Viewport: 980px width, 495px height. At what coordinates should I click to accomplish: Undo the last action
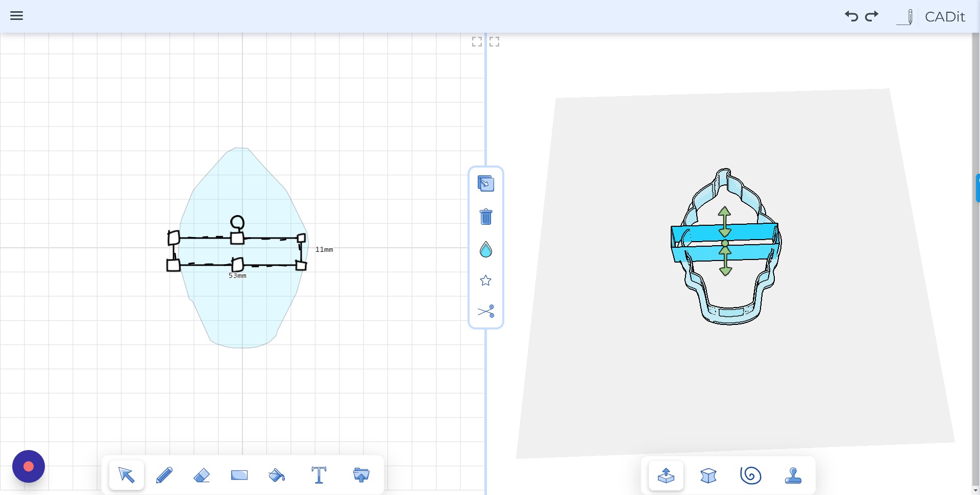pyautogui.click(x=851, y=16)
